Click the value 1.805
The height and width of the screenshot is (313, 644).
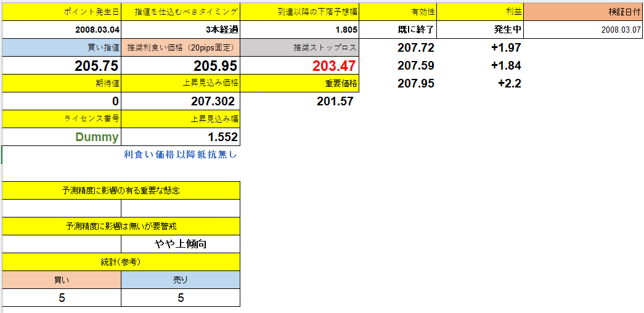300,30
